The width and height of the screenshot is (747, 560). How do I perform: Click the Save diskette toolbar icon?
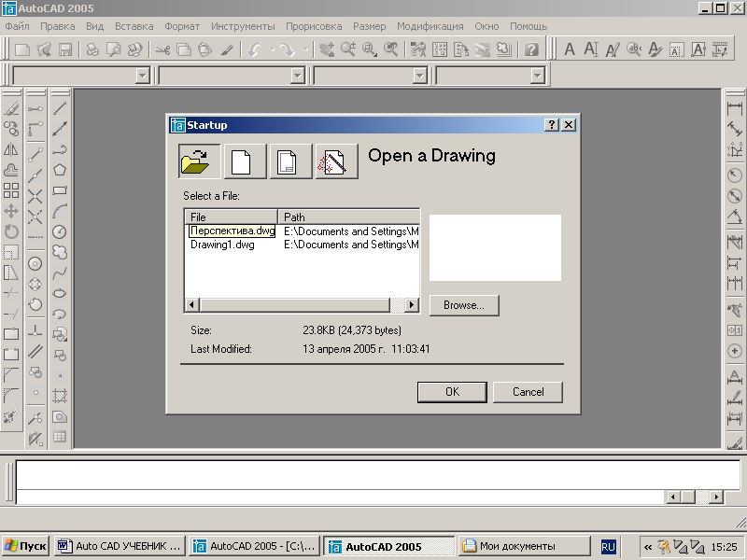click(x=64, y=49)
